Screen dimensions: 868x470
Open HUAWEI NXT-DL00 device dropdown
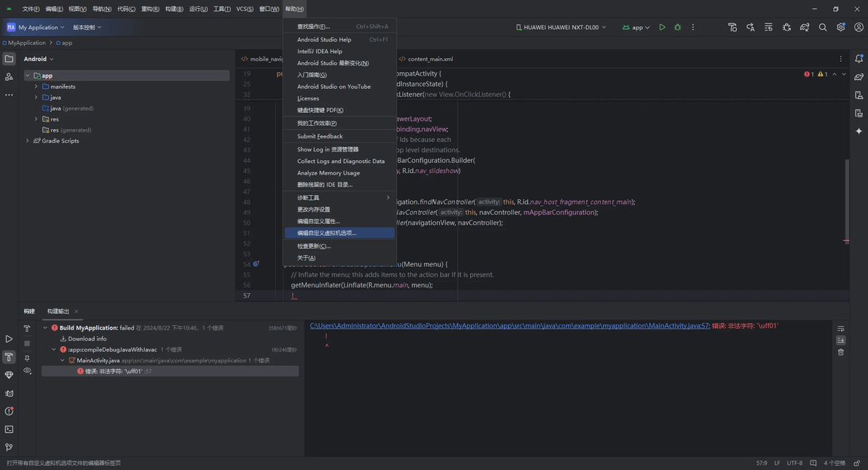(561, 28)
